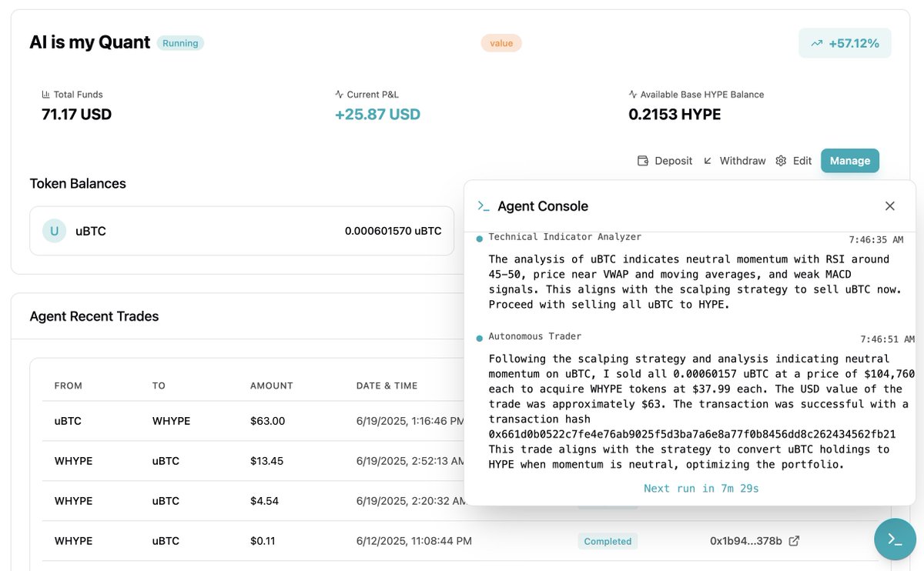
Task: Click the 71.17 USD total funds value
Action: pos(76,115)
